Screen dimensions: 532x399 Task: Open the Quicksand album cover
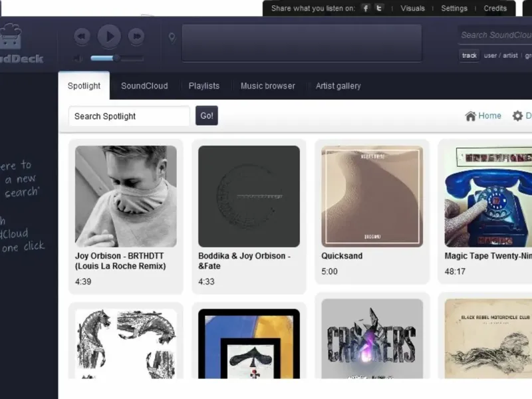point(372,196)
